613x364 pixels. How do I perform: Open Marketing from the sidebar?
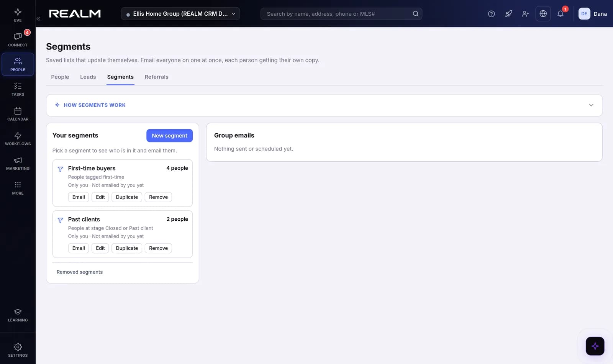pyautogui.click(x=18, y=163)
